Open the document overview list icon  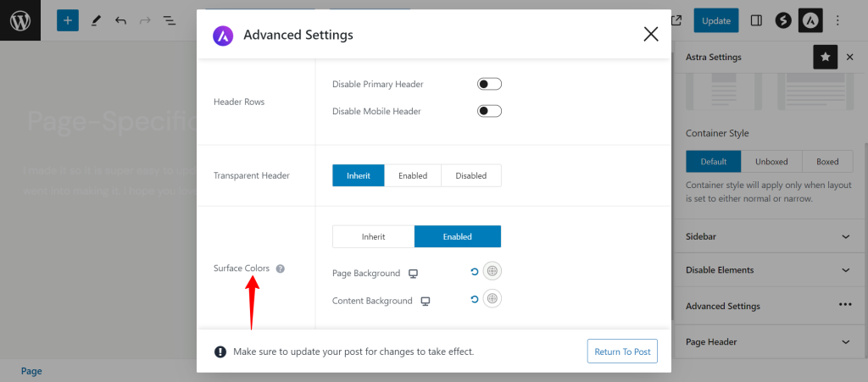[170, 20]
